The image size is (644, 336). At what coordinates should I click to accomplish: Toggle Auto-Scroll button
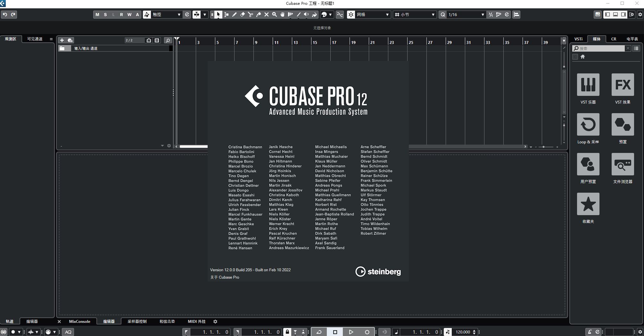(196, 14)
